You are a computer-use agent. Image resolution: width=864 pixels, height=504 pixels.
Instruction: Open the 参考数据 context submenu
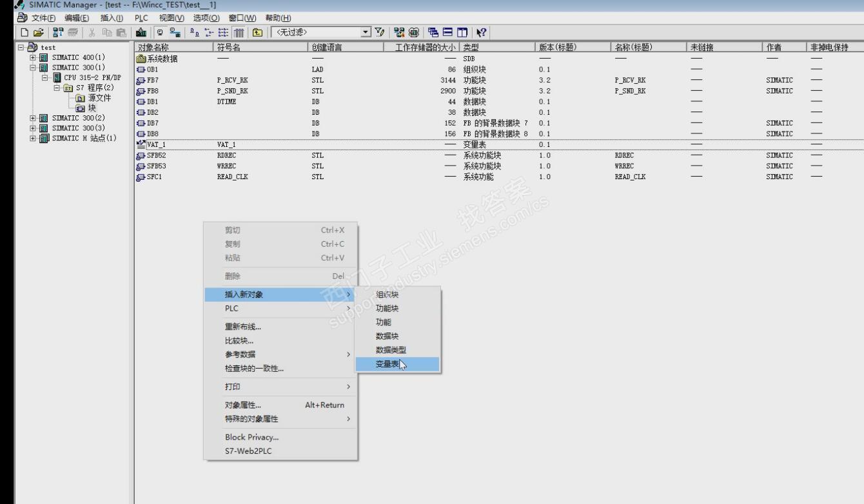(280, 354)
